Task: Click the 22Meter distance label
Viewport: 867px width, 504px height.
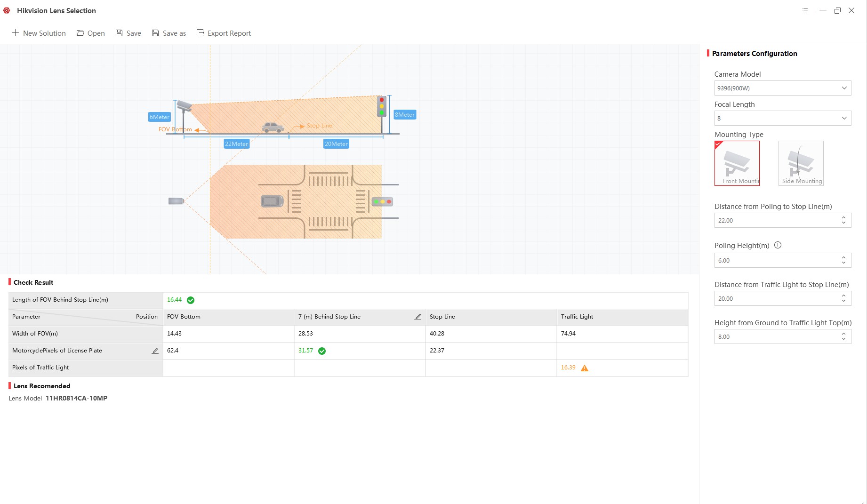Action: pos(236,144)
